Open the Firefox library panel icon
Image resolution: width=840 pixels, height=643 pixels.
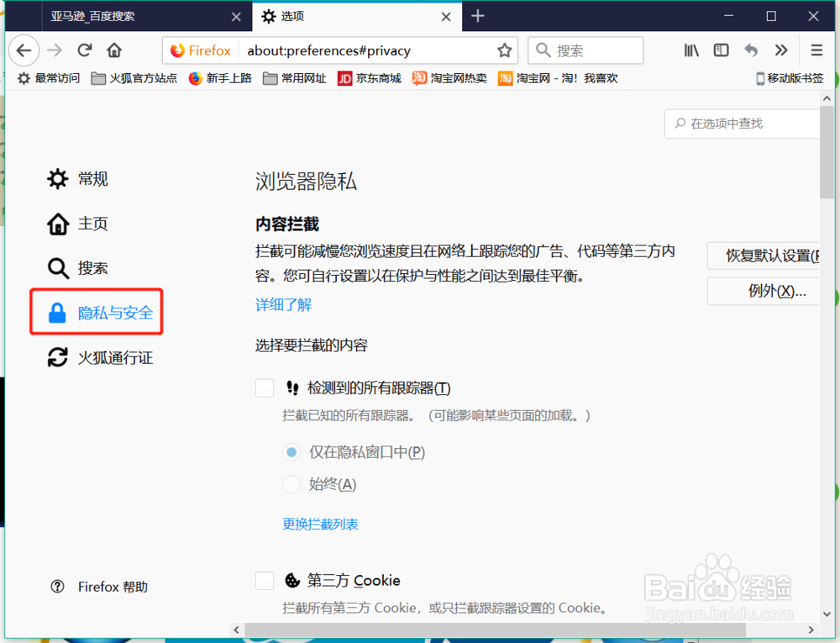690,50
